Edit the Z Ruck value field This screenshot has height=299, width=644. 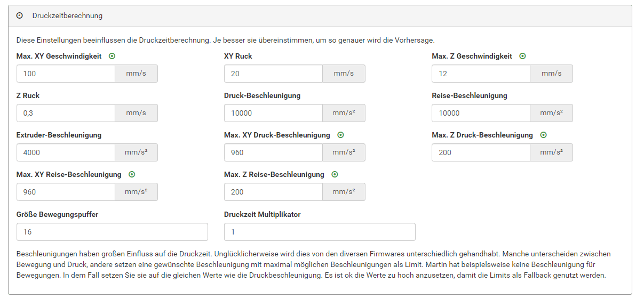pyautogui.click(x=66, y=113)
